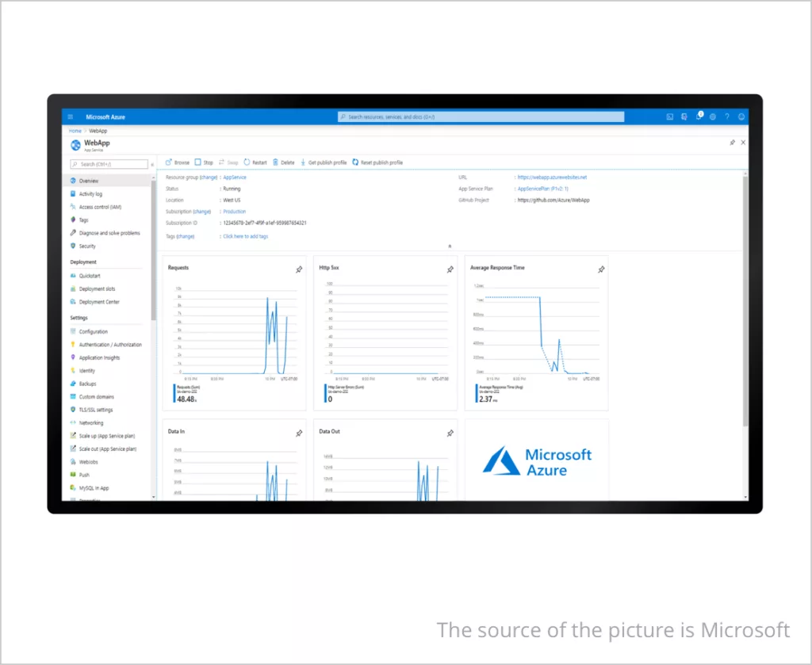Click the Restart toolbar button
This screenshot has width=812, height=665.
(255, 162)
